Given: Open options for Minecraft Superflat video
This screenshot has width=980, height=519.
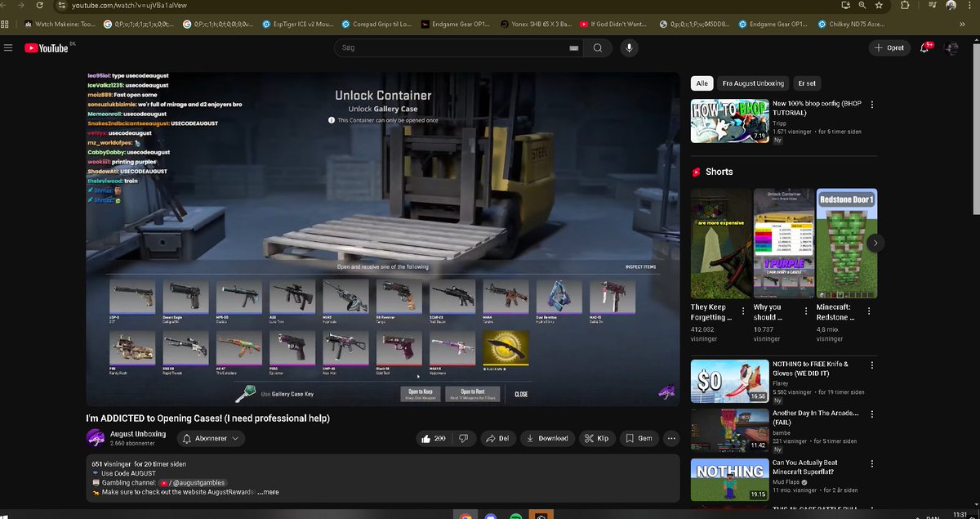Looking at the screenshot, I should [872, 463].
